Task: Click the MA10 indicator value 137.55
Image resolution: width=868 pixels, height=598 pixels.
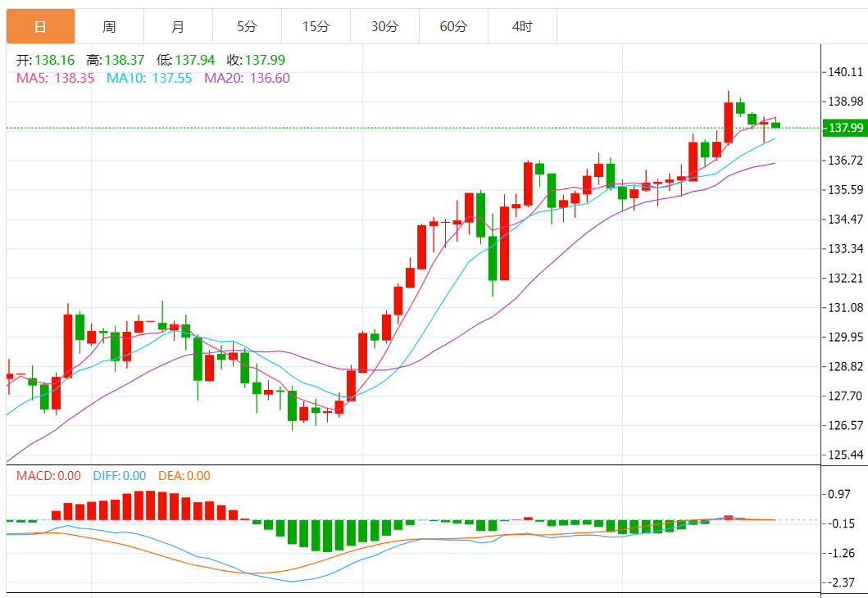Action: pos(171,78)
